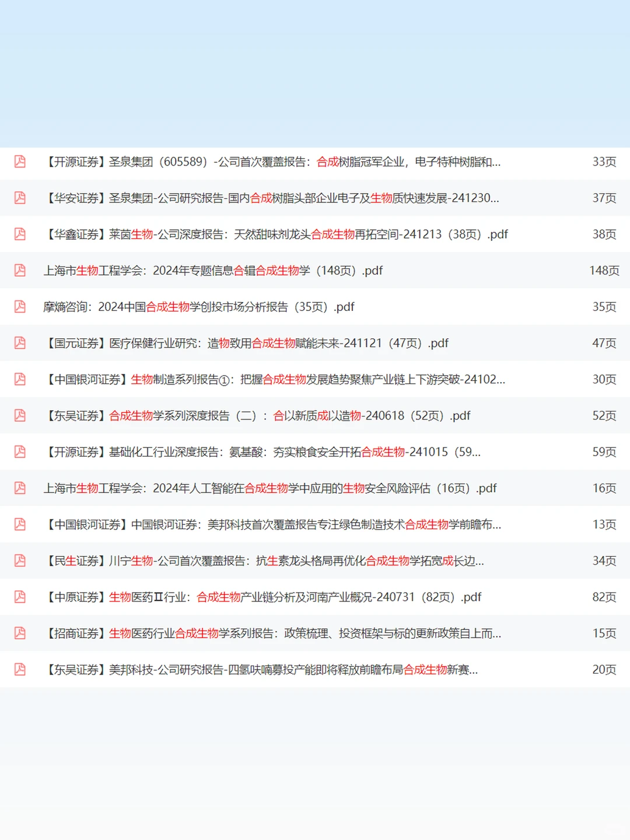630x840 pixels.
Task: Open 东吴证券 合成生物学系列深度报告（二）
Action: click(257, 415)
